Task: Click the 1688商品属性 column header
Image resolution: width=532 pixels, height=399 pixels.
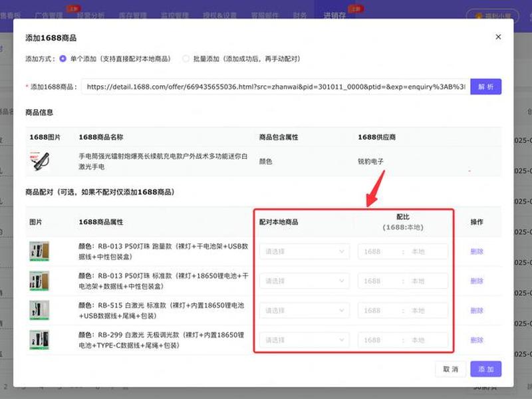Action: click(101, 222)
